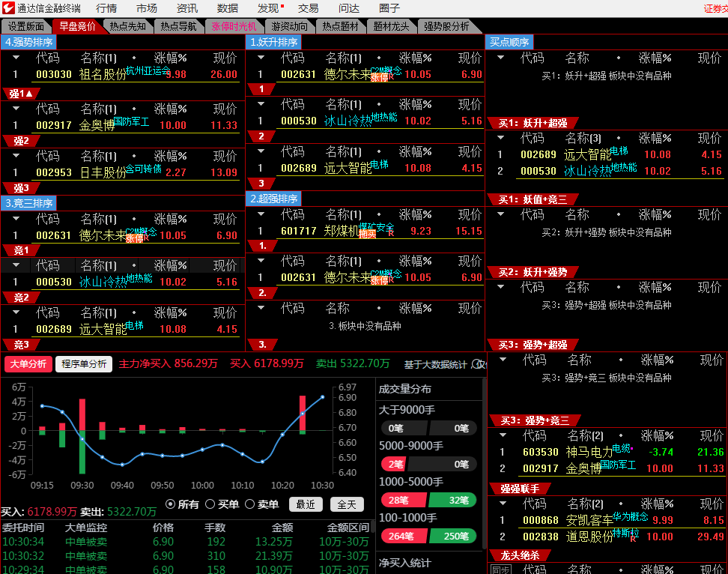Open the 圈子 menu

point(389,8)
